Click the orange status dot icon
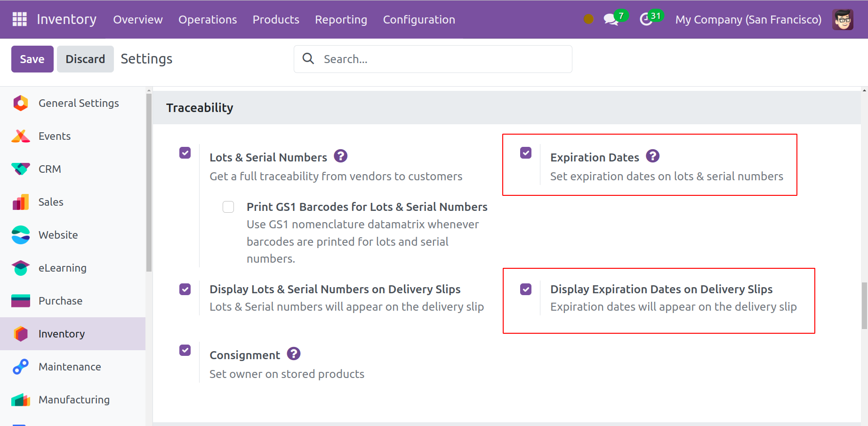Screen dimensions: 868x426 coord(588,19)
